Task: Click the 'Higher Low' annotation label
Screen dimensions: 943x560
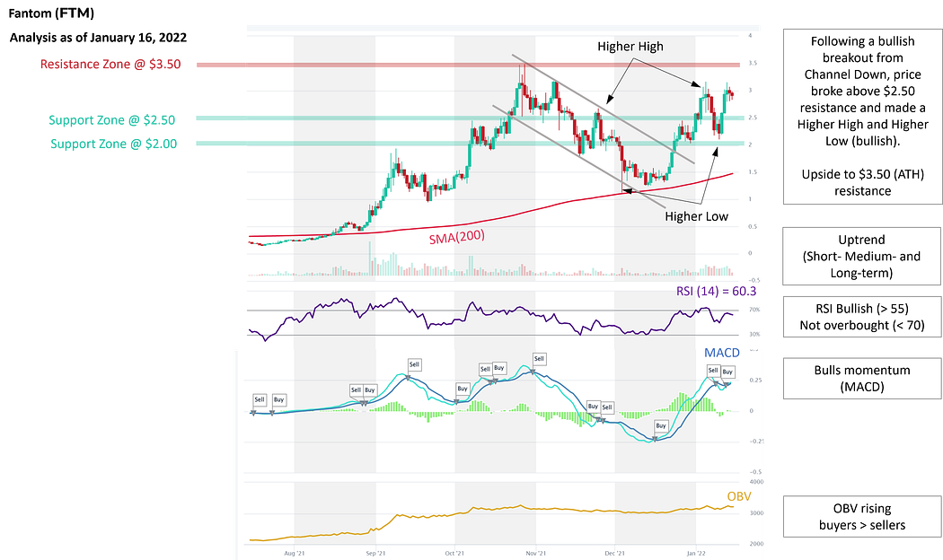Action: (x=696, y=217)
